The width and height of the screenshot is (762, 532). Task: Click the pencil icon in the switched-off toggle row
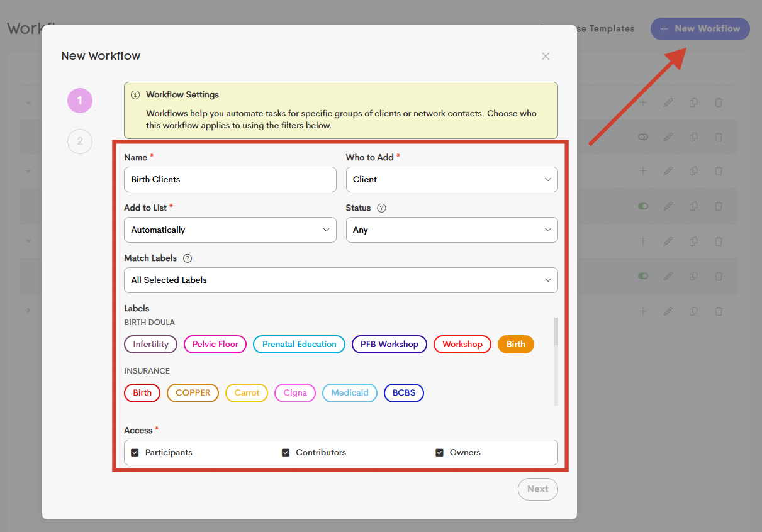click(x=668, y=137)
